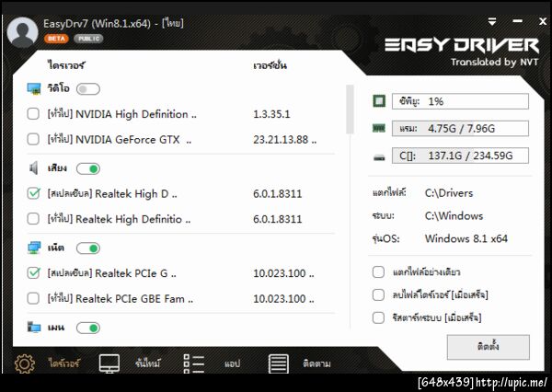
Task: Click the NVIDIA GeForce GTX driver name
Action: [x=120, y=140]
